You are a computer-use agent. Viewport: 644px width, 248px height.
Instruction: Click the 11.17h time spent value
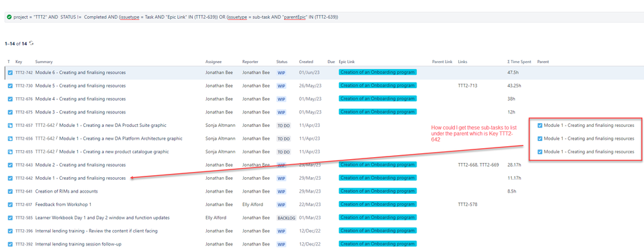pos(514,178)
